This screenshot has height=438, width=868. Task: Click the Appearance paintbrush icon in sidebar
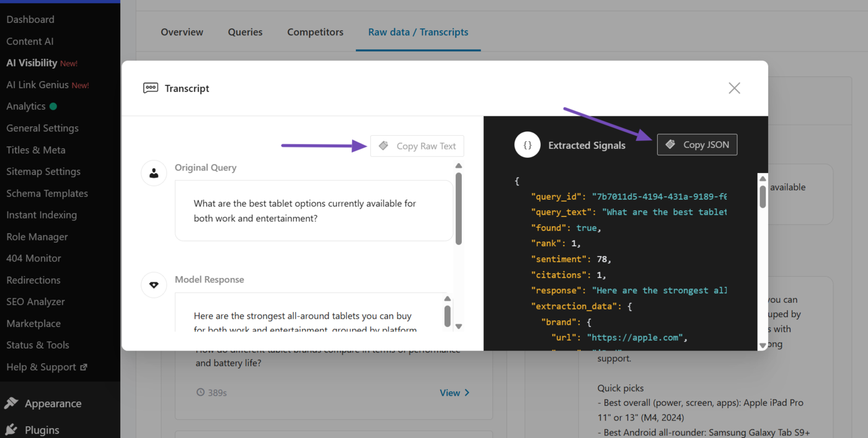point(11,403)
